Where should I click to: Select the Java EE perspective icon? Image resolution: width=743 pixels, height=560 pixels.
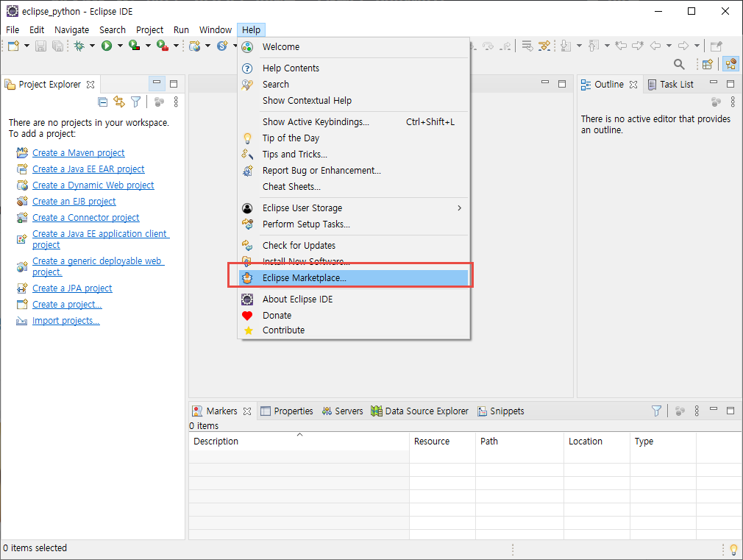pyautogui.click(x=731, y=64)
